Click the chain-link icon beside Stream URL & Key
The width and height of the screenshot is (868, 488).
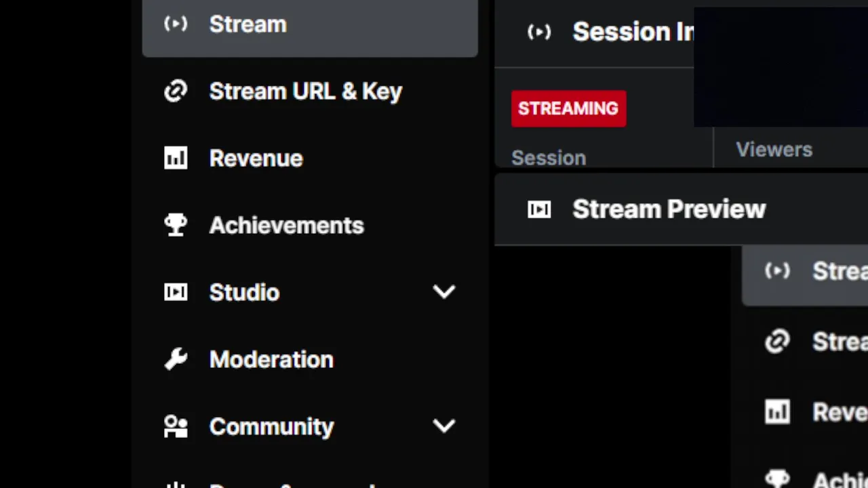click(176, 91)
